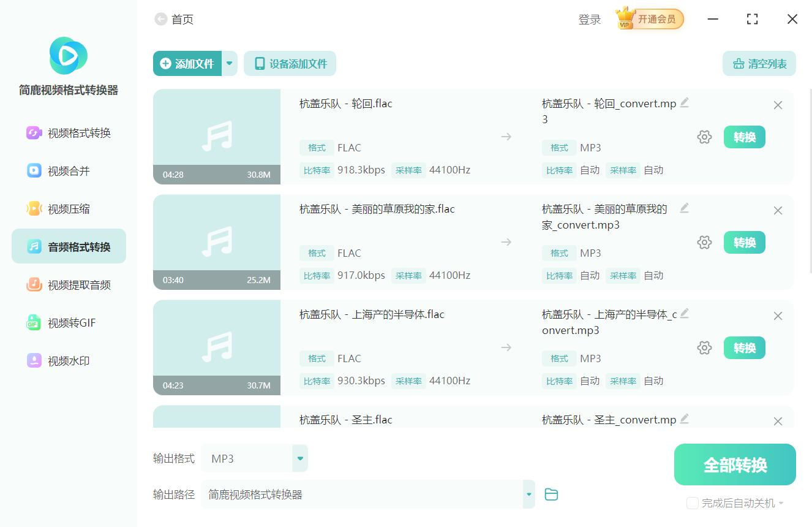Click the VIP crown icon
This screenshot has width=812, height=527.
click(625, 18)
